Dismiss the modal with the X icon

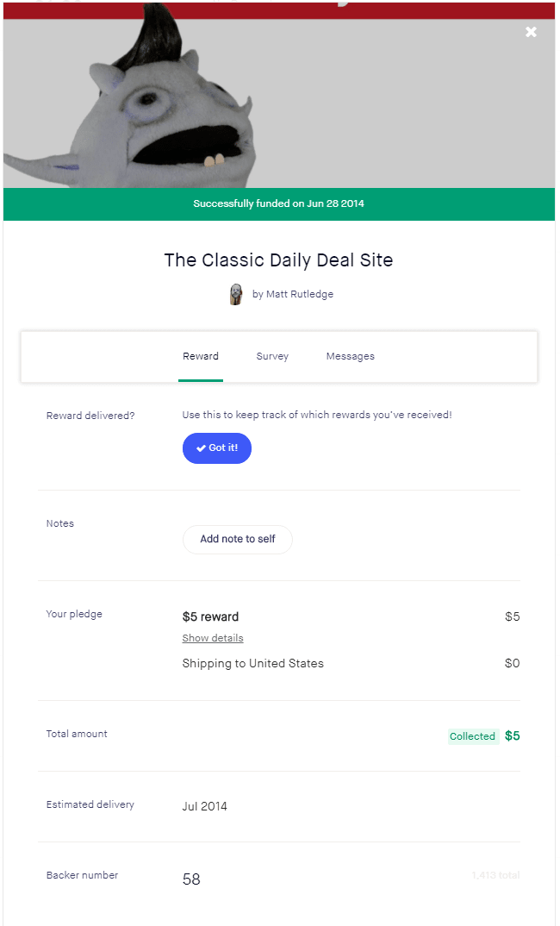coord(531,32)
